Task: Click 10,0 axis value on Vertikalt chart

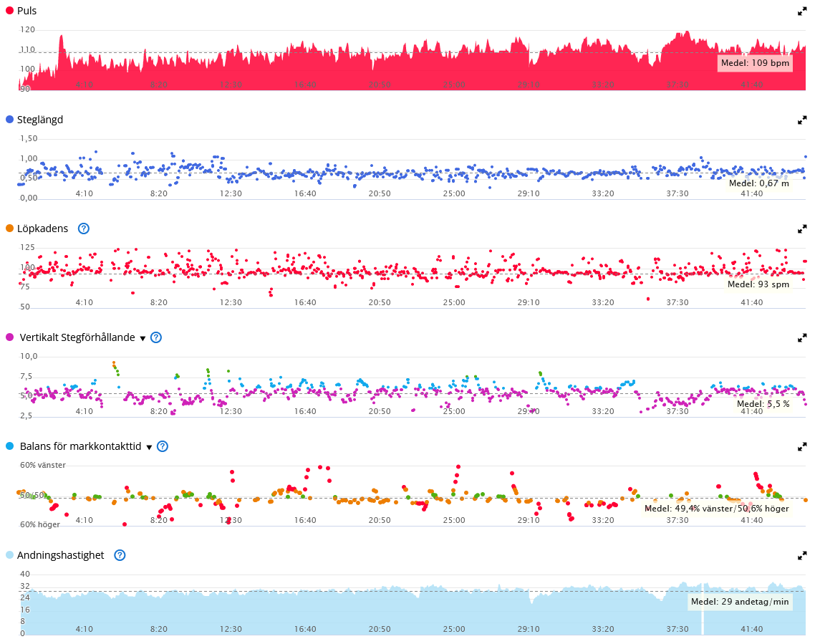Action: click(x=29, y=357)
